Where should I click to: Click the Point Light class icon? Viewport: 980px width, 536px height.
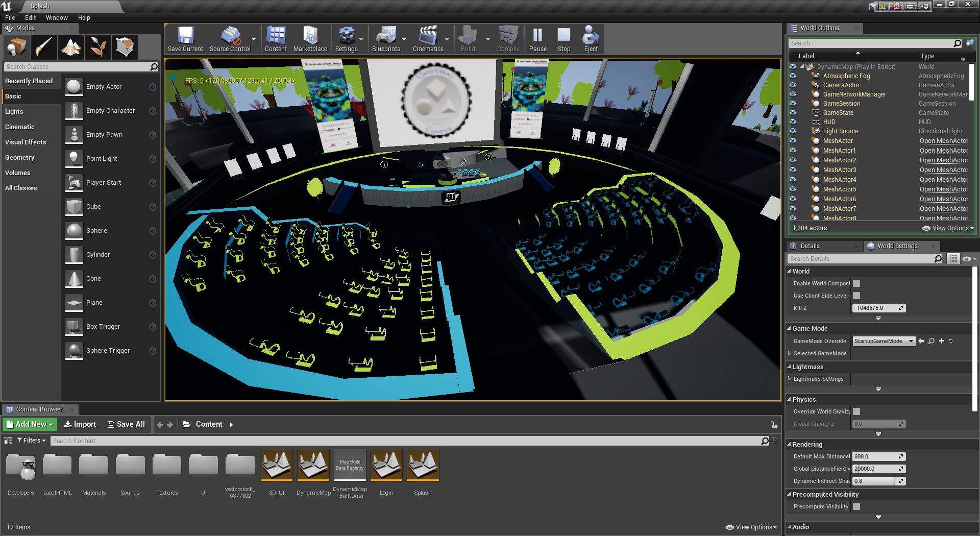(x=74, y=159)
